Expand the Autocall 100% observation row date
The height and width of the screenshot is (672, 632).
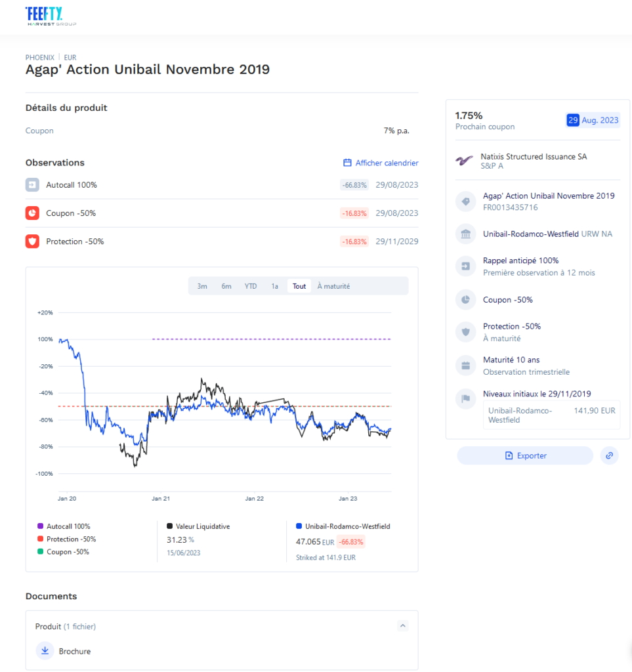pyautogui.click(x=396, y=185)
